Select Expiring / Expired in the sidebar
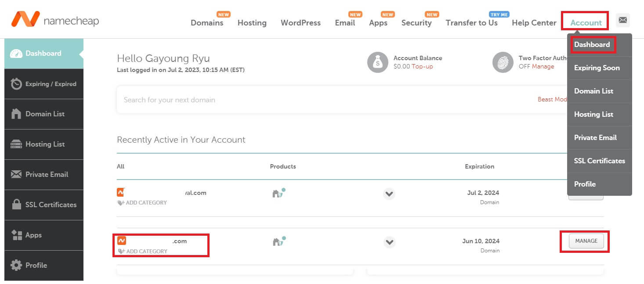Image resolution: width=644 pixels, height=284 pixels. 44,84
